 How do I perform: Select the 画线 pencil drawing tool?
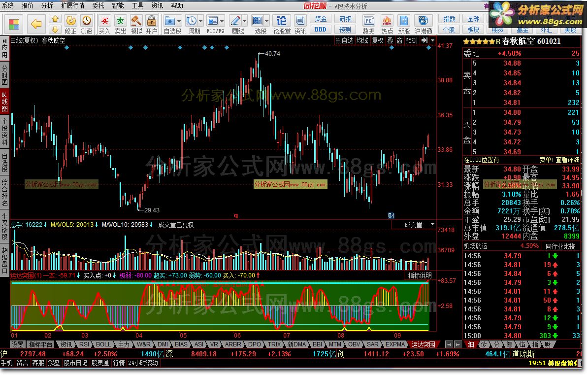(235, 21)
